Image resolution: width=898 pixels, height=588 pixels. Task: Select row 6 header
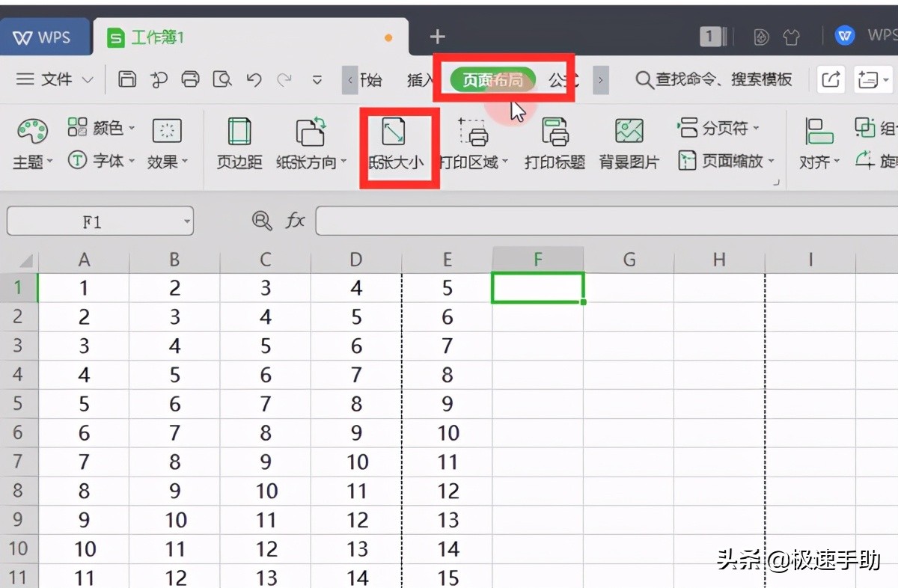pos(19,432)
